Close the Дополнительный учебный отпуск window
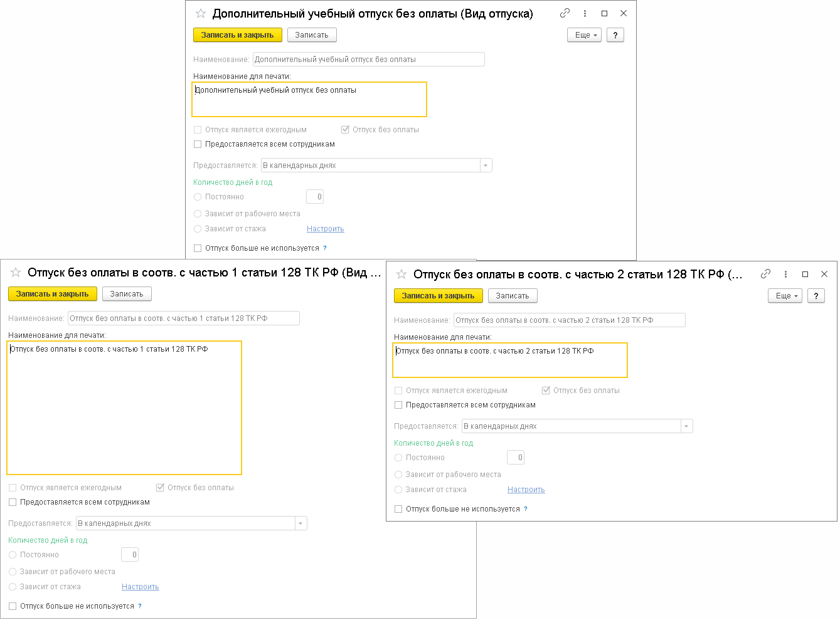Viewport: 840px width, 620px height. coord(624,13)
